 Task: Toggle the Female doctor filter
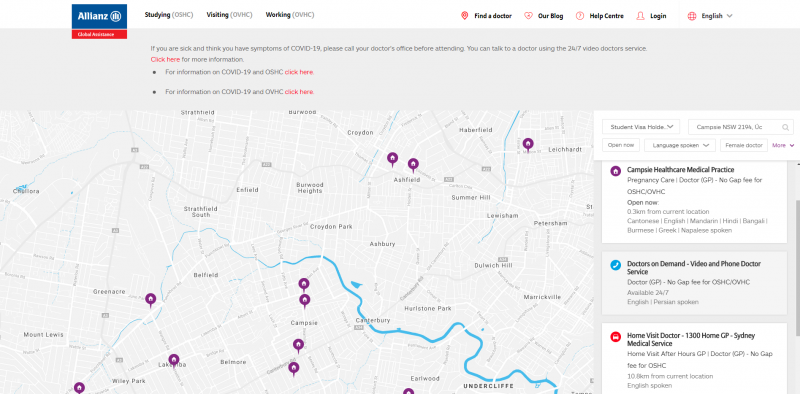[x=744, y=145]
